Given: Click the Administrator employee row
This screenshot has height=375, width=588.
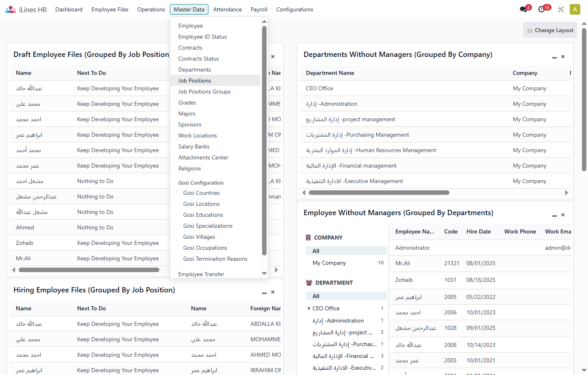Looking at the screenshot, I should [480, 248].
